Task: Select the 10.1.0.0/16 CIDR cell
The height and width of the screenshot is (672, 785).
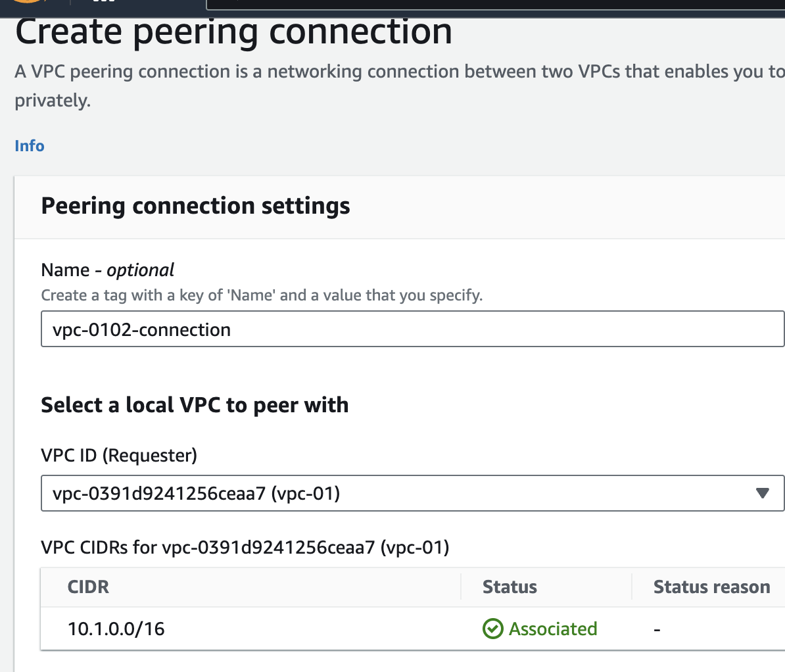Action: pos(116,629)
